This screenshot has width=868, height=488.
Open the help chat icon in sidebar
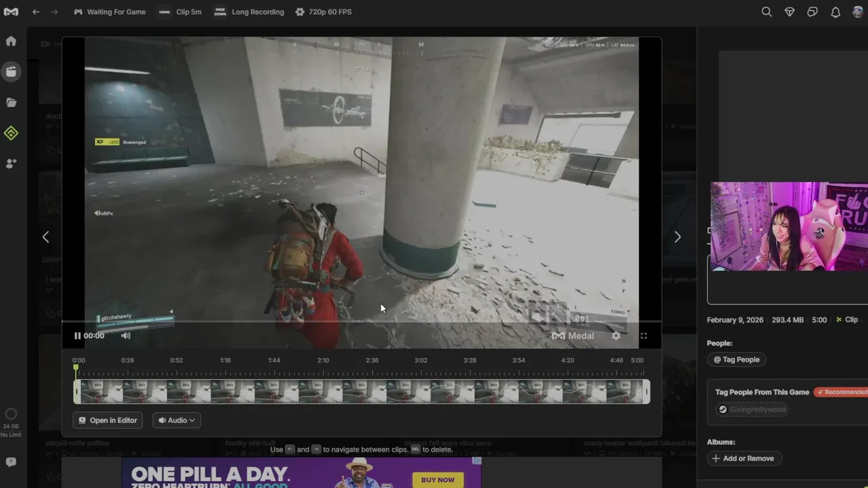pyautogui.click(x=11, y=462)
